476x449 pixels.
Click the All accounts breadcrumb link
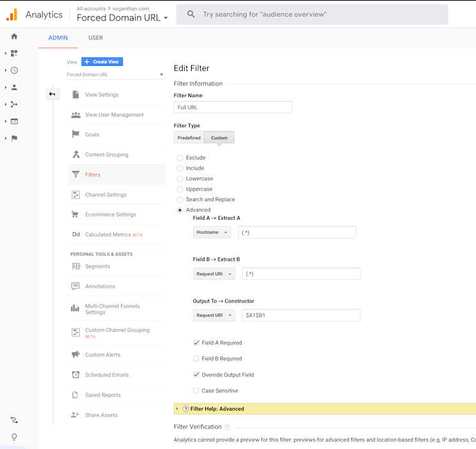coord(91,8)
